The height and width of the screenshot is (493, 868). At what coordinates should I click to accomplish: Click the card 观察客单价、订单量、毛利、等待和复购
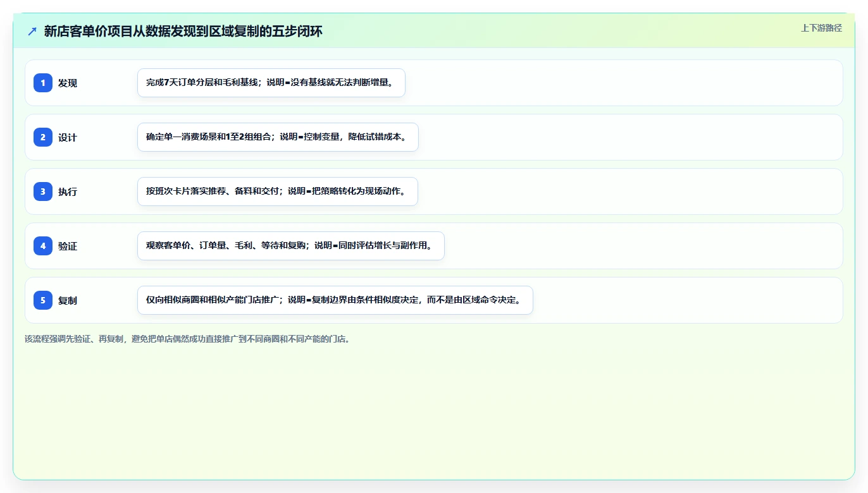point(291,246)
